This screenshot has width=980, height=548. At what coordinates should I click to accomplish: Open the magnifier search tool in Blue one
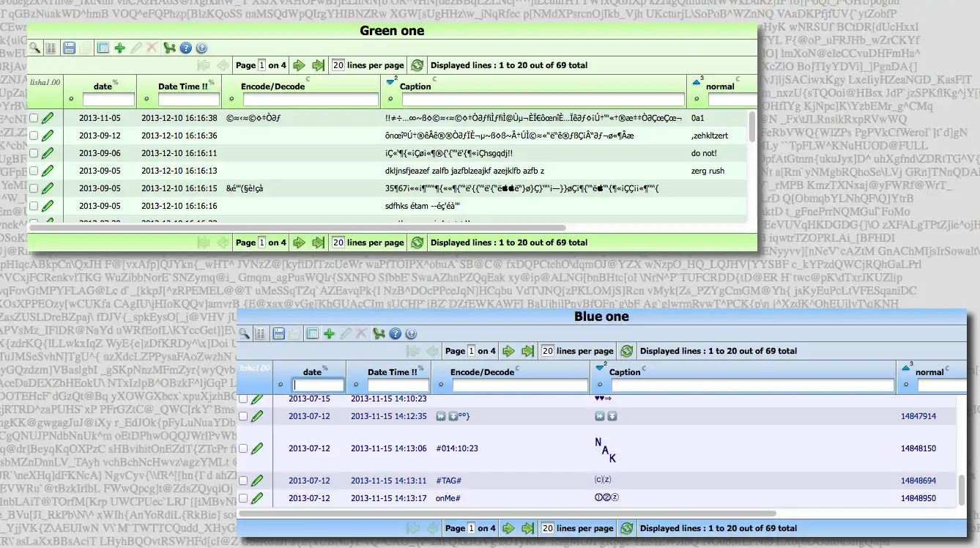pos(244,333)
